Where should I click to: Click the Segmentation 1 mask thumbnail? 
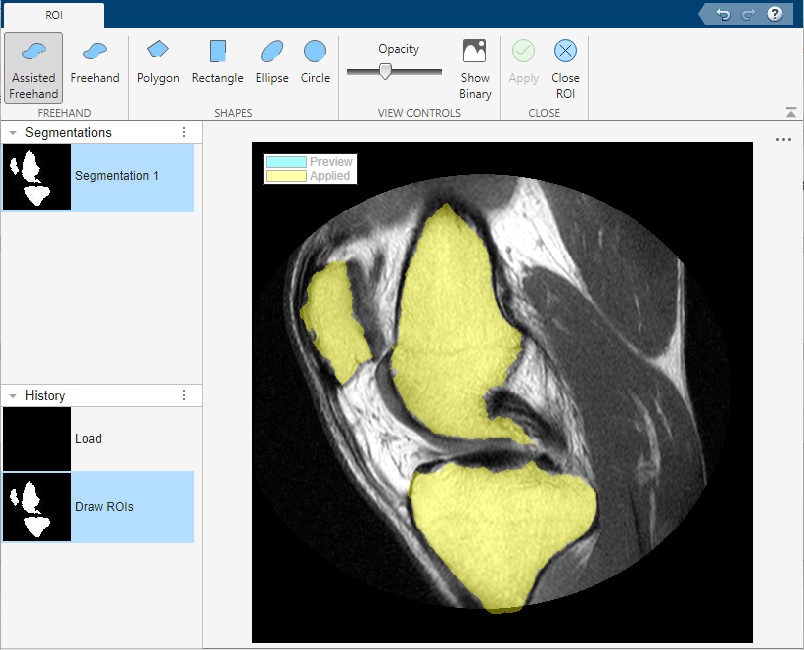tap(37, 177)
